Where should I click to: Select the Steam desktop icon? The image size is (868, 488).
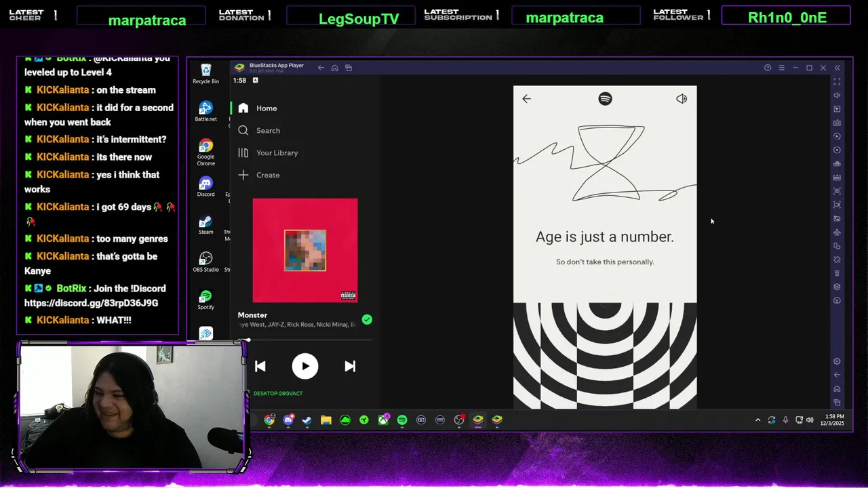(x=205, y=225)
